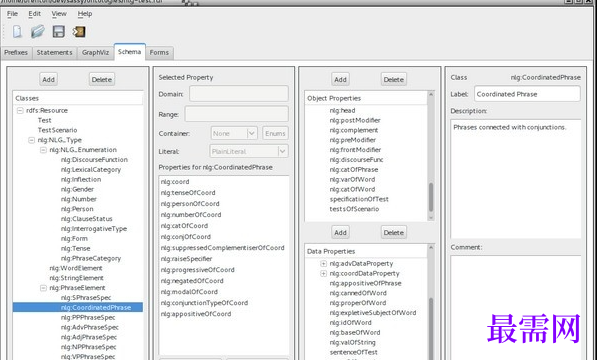Click the Exit application toolbar icon
The height and width of the screenshot is (360, 599).
point(79,31)
